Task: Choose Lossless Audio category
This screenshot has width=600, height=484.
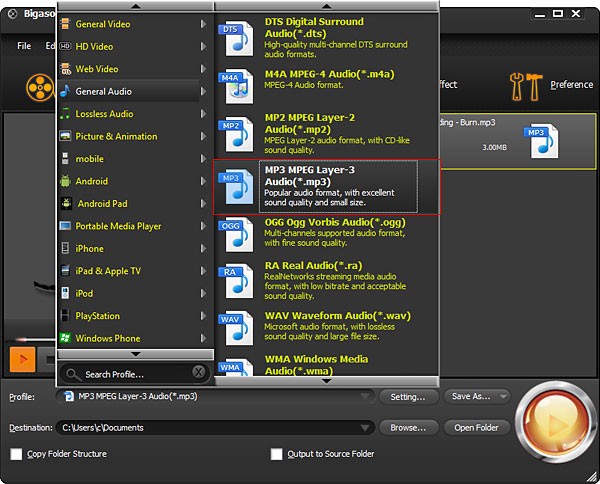Action: pyautogui.click(x=133, y=114)
